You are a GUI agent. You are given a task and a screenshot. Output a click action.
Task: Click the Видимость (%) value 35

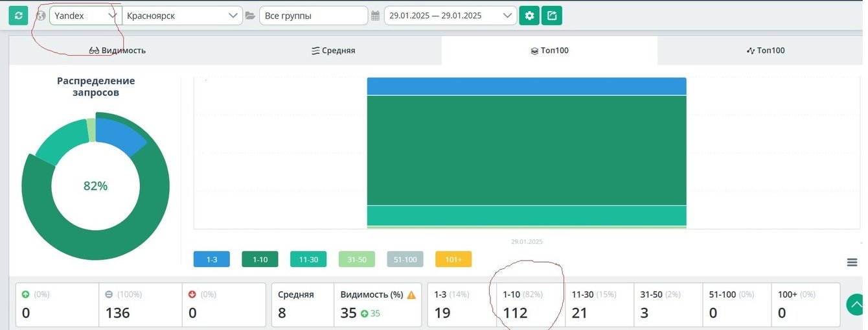(x=348, y=313)
